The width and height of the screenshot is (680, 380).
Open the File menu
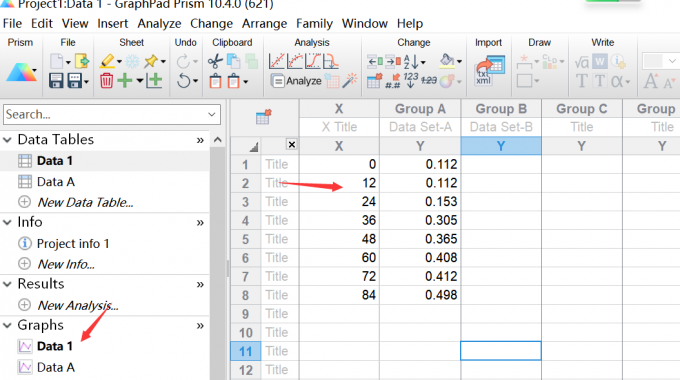12,23
